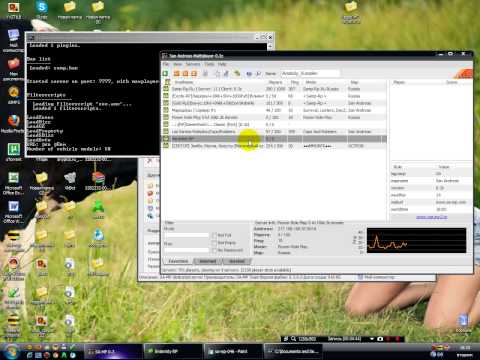Click the server icon beside the Manhattan row
480x360 pixels.
[x=166, y=110]
